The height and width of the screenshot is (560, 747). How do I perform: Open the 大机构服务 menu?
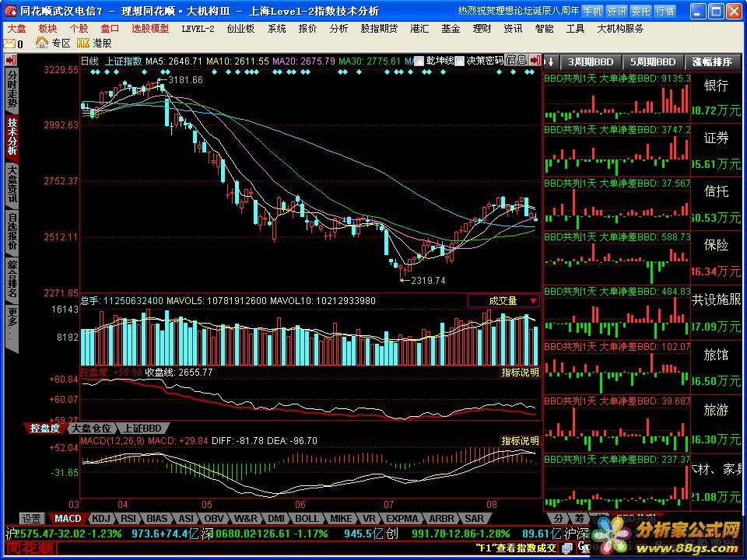620,29
